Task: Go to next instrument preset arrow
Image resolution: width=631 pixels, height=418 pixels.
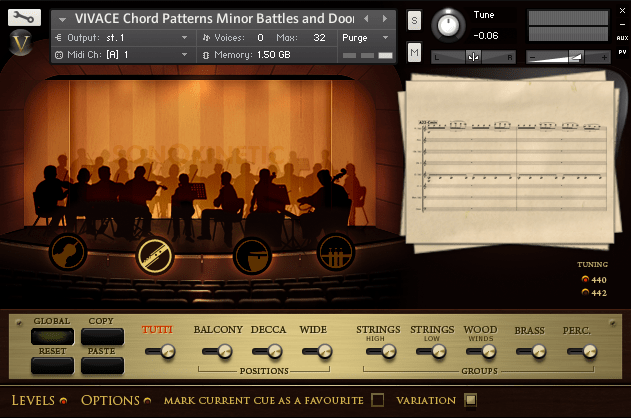Action: coord(385,19)
